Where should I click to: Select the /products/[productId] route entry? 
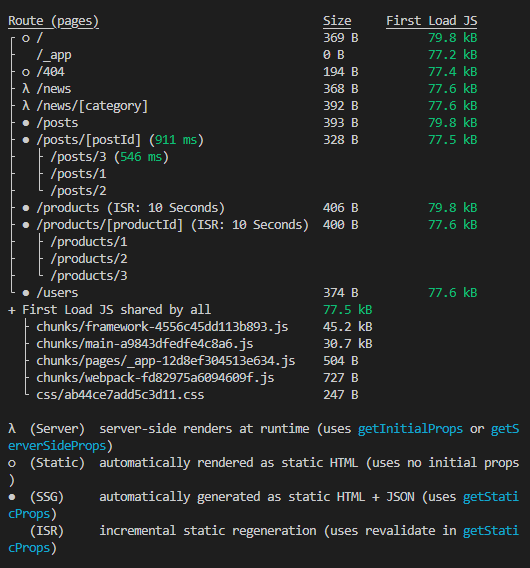tap(109, 225)
